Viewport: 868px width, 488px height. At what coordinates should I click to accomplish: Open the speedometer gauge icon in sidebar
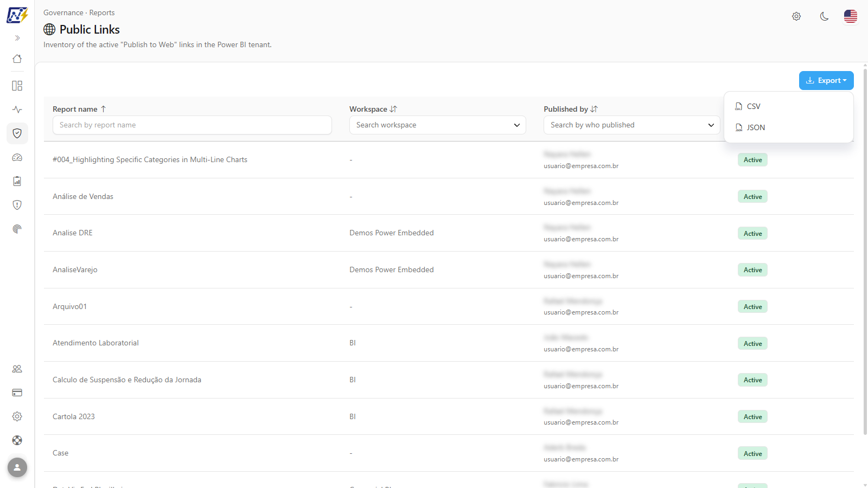pos(17,157)
